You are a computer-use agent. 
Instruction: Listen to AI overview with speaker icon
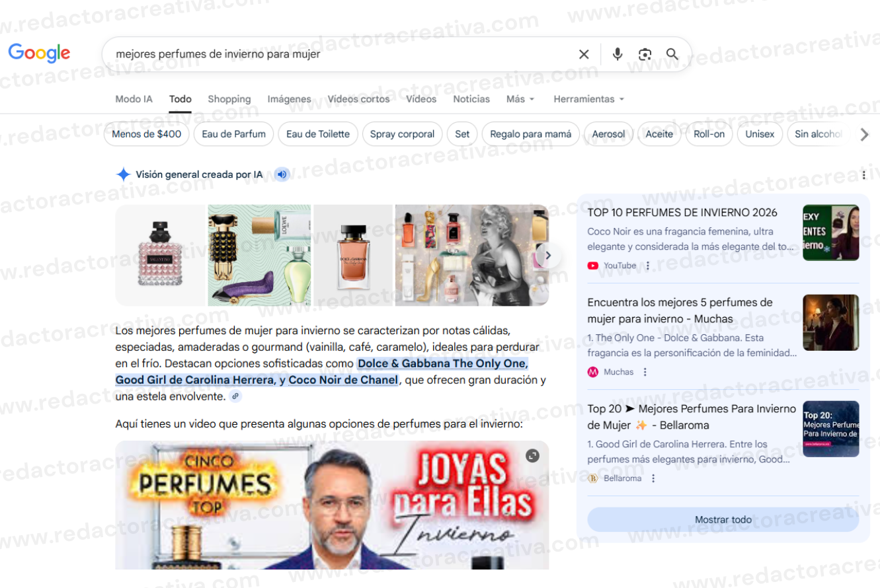(282, 174)
